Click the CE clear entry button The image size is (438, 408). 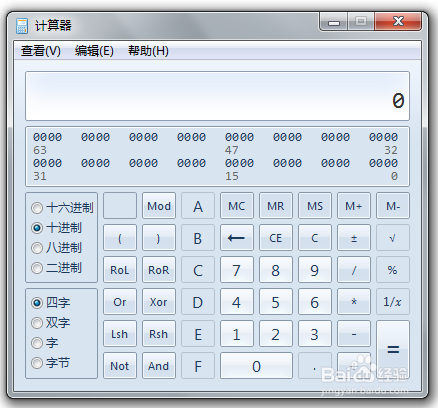coord(276,238)
